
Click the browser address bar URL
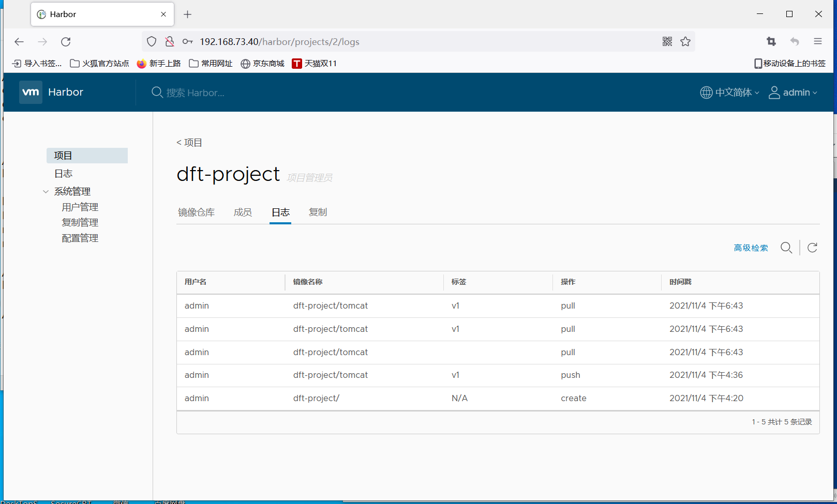point(279,42)
